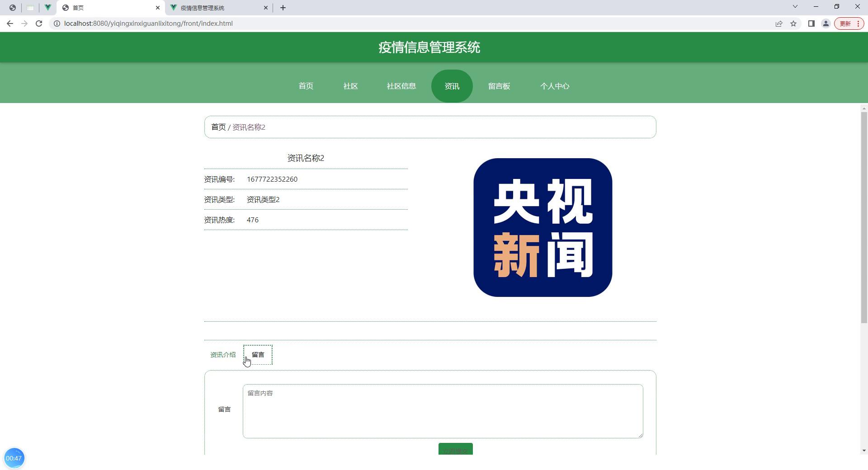Click the 首页 breadcrumb link

click(218, 127)
